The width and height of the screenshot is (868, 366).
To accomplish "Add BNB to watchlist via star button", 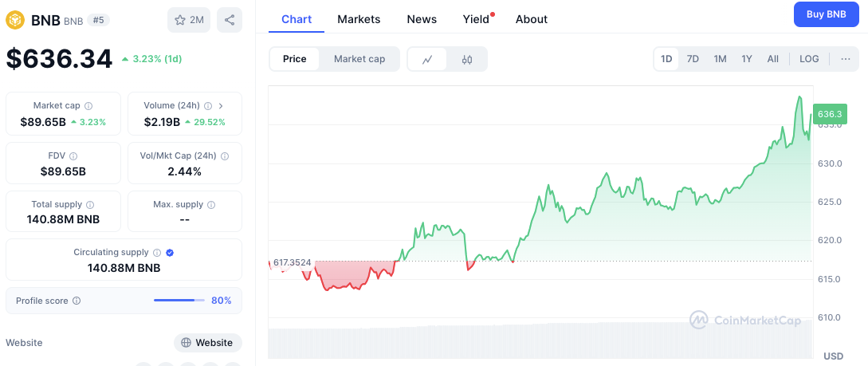I will click(189, 20).
